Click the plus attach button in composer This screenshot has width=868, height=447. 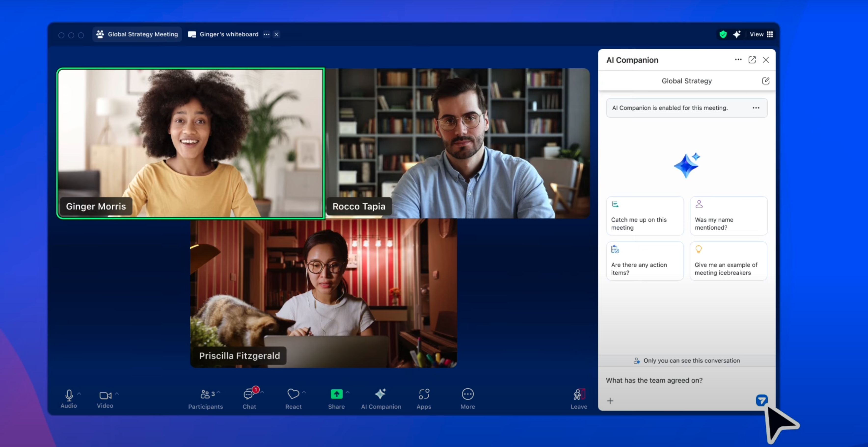[610, 401]
